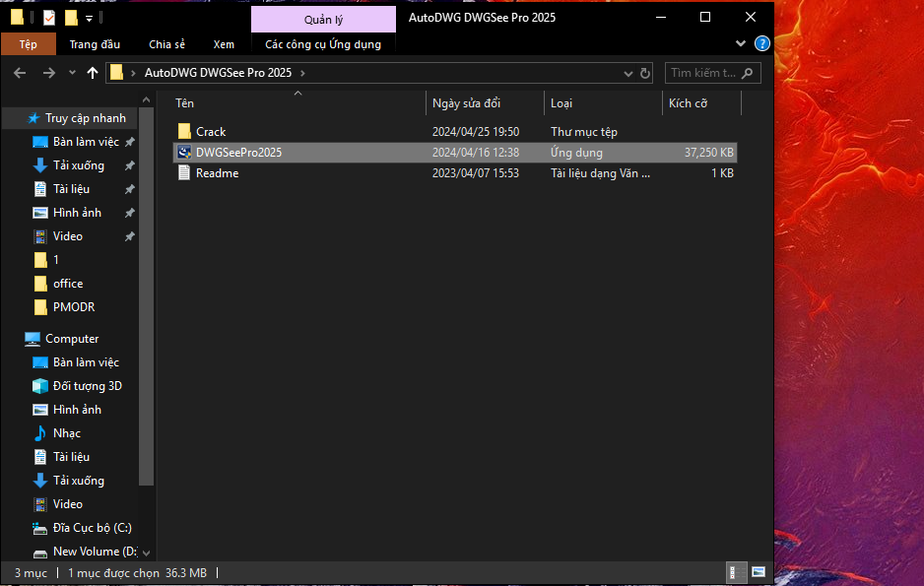Open the recent locations dropdown
Viewport: 924px width, 586px height.
[72, 73]
